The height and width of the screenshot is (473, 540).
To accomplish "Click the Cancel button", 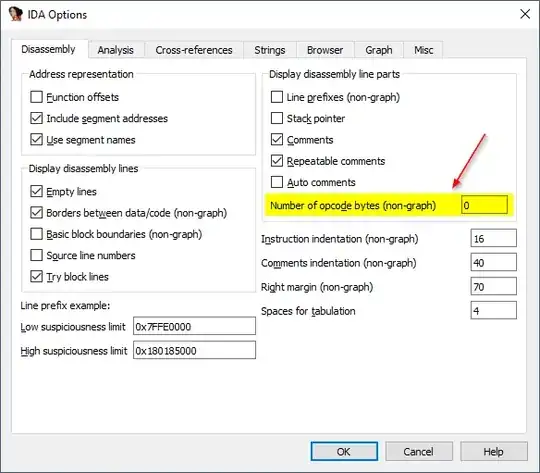I will pyautogui.click(x=418, y=451).
